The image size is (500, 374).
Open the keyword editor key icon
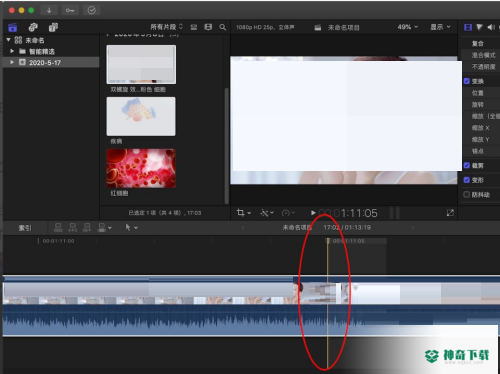pyautogui.click(x=70, y=10)
